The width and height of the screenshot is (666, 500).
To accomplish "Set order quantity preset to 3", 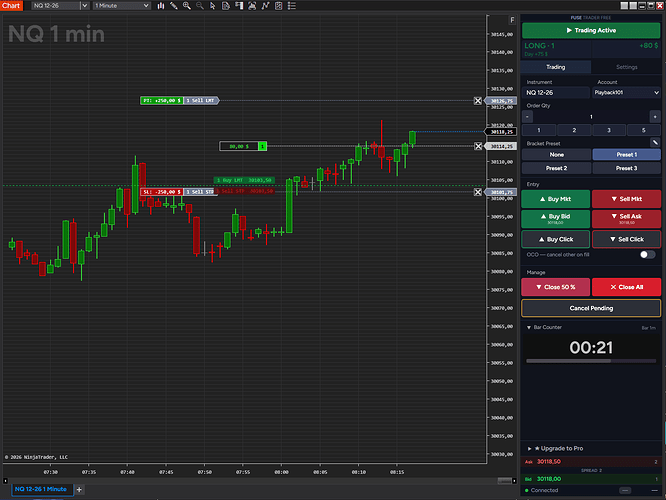I will pos(609,130).
